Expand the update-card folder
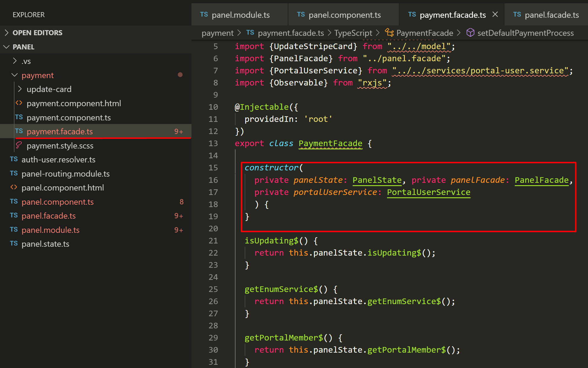588x368 pixels. click(x=20, y=89)
